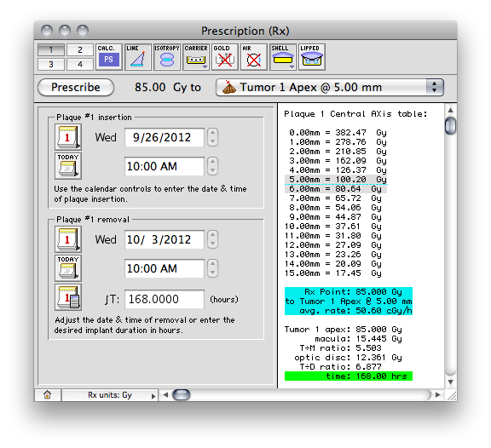Select plaque tab 4

[80, 64]
